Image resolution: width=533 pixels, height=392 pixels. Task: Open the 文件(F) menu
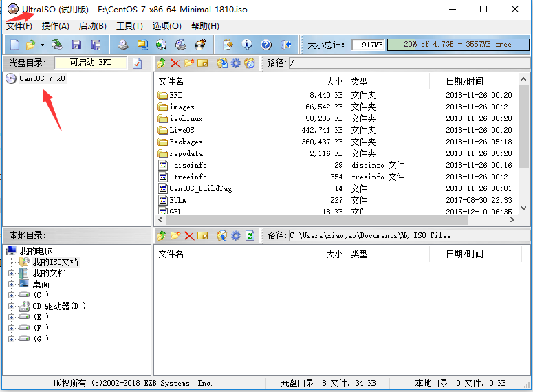coord(19,26)
